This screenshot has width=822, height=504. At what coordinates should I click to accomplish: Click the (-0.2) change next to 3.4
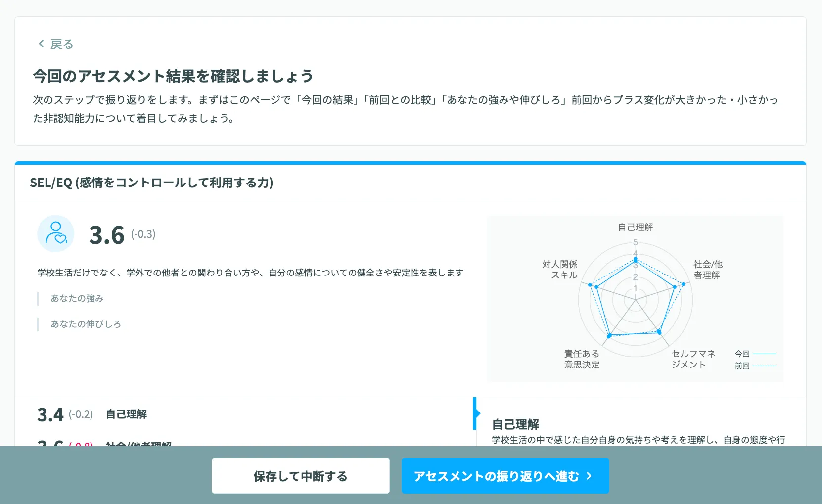81,414
